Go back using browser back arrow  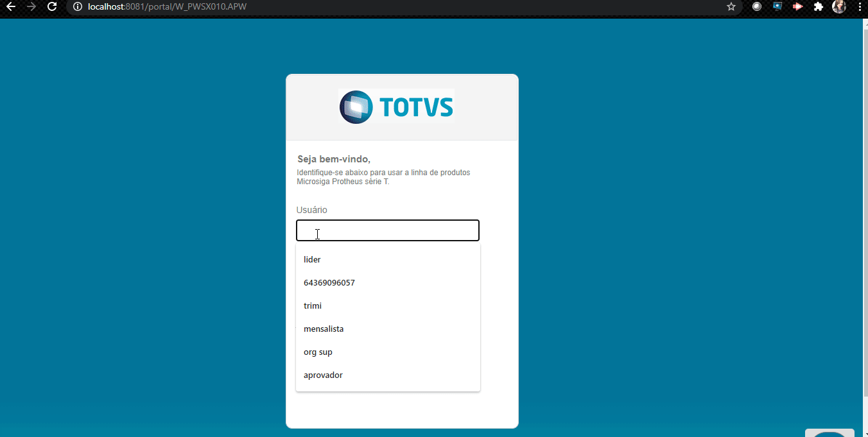click(10, 6)
